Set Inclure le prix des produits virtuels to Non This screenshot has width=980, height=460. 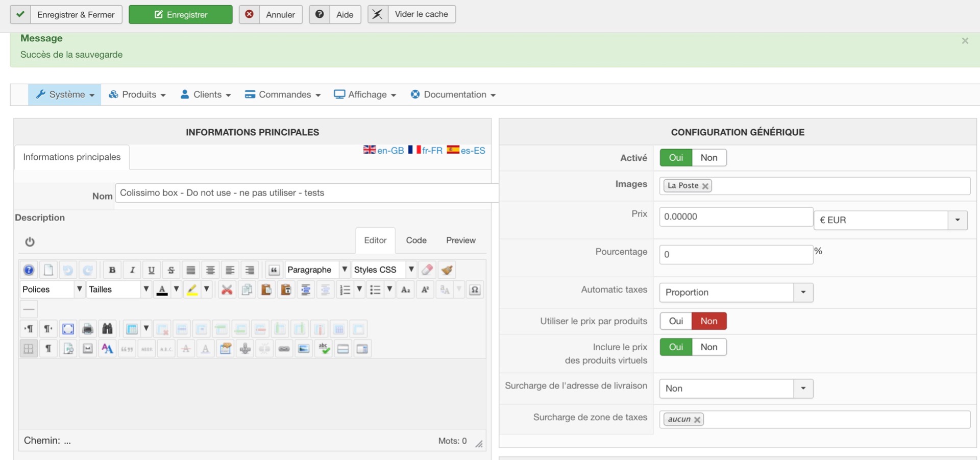click(x=709, y=347)
